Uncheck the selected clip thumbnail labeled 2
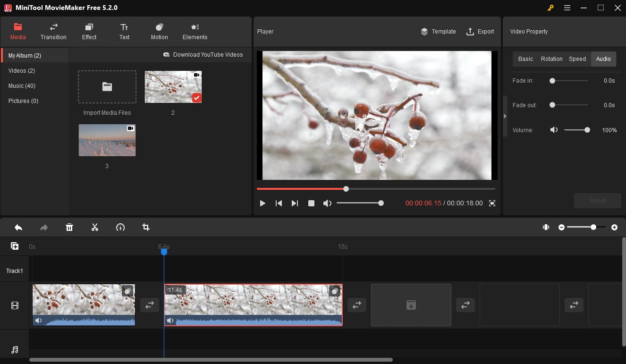 pyautogui.click(x=196, y=98)
